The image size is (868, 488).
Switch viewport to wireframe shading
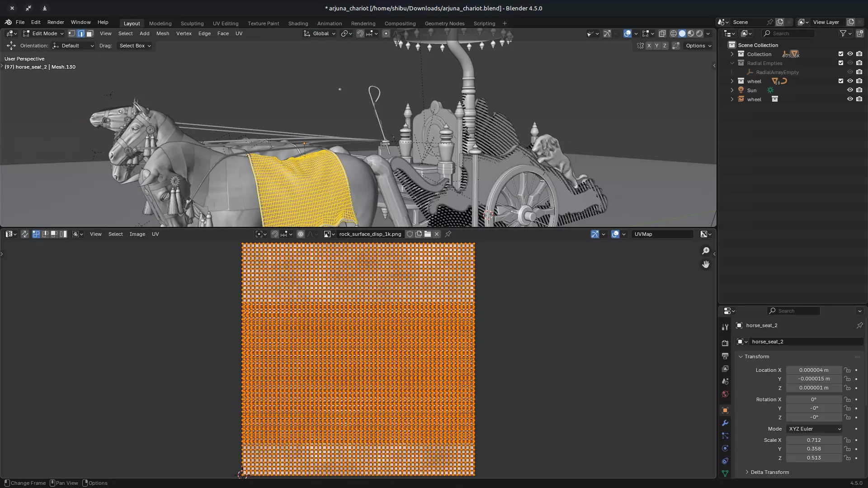click(673, 33)
